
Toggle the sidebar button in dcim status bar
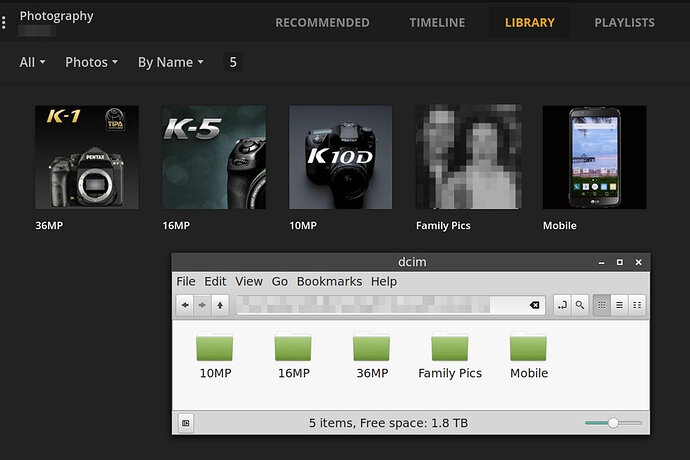pyautogui.click(x=186, y=423)
